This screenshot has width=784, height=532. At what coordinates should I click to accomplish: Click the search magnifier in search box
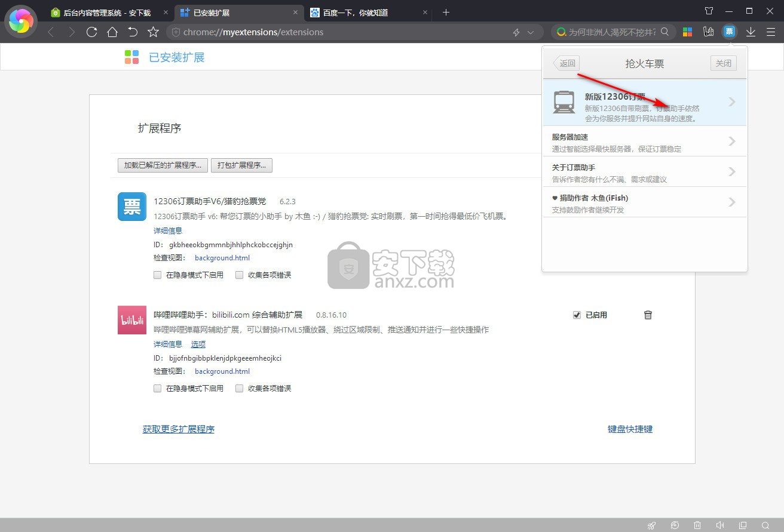pos(665,32)
